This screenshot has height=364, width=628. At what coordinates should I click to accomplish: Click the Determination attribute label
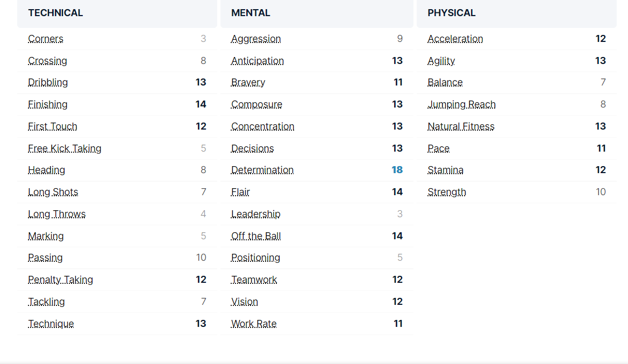click(x=262, y=170)
